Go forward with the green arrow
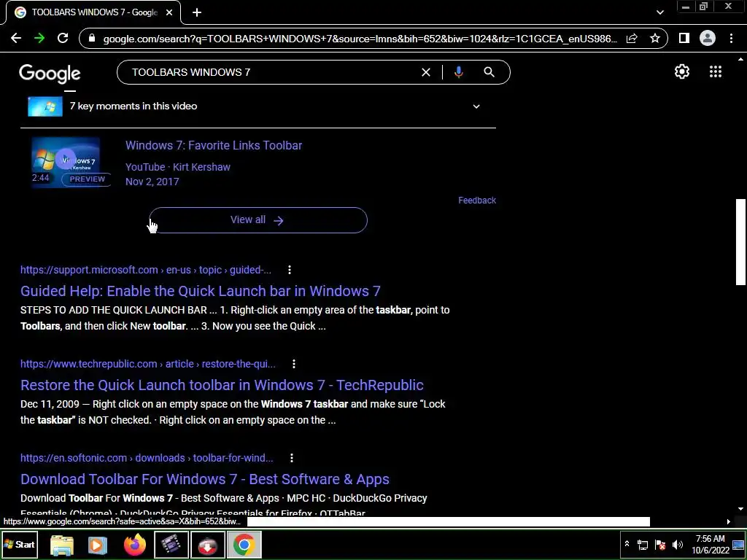This screenshot has height=560, width=747. (x=39, y=38)
